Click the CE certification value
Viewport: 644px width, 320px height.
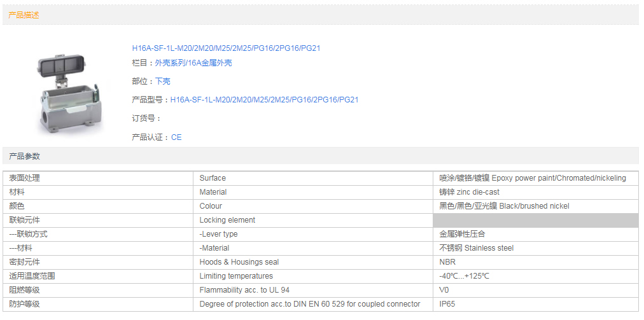point(176,137)
